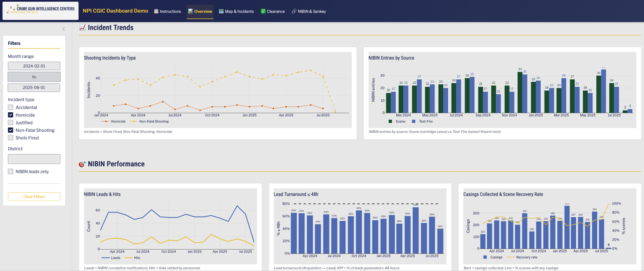Click 'Leads = NIBIN correlation notifications' footnote
The width and height of the screenshot is (644, 271).
(142, 268)
